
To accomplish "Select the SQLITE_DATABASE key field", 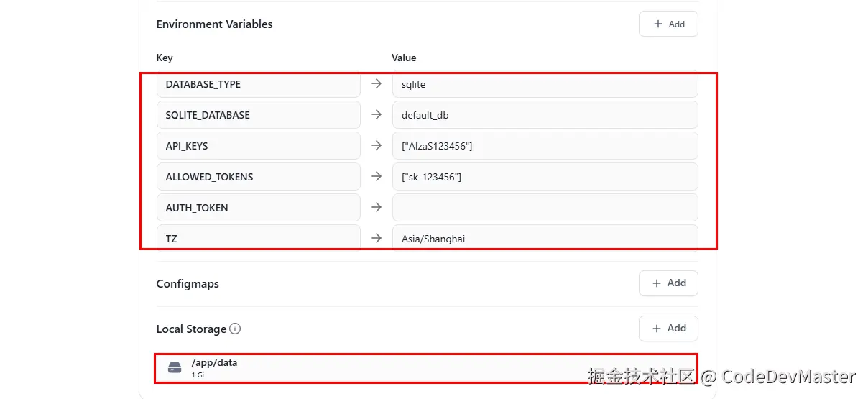I will [x=258, y=115].
